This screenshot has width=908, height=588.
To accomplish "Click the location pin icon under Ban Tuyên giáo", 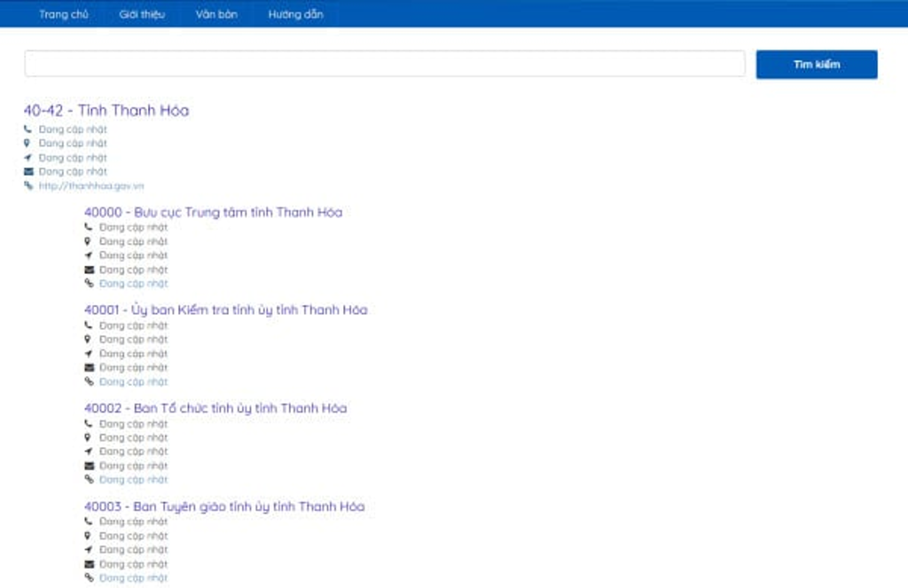I will click(x=88, y=536).
